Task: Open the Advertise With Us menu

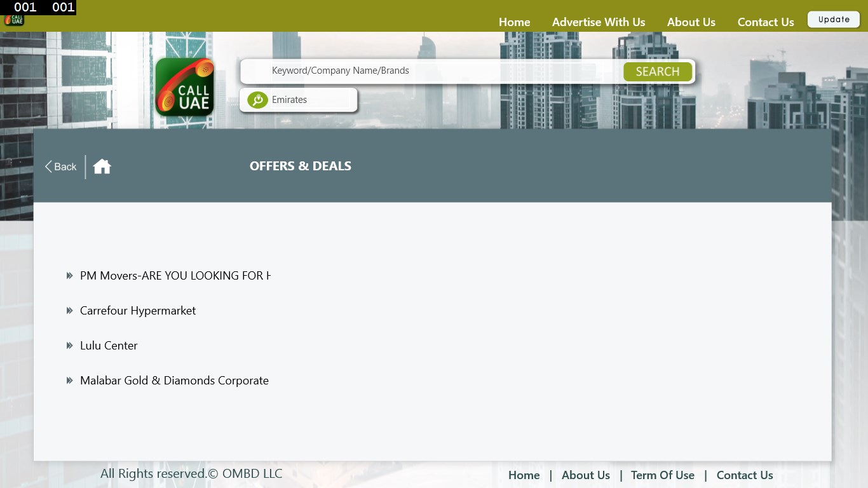Action: (x=599, y=22)
